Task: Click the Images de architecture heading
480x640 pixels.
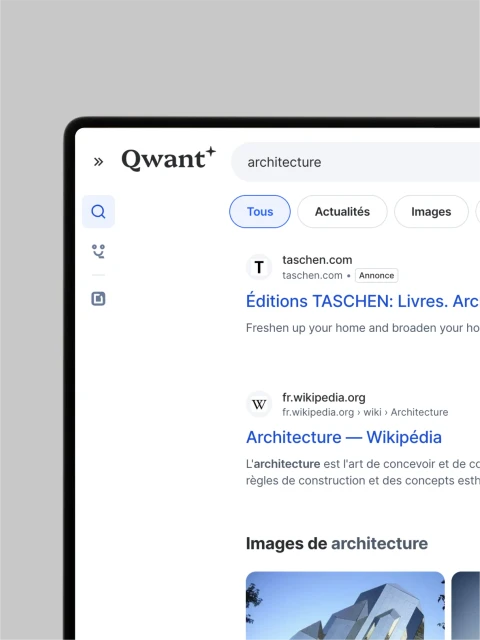Action: [x=337, y=543]
